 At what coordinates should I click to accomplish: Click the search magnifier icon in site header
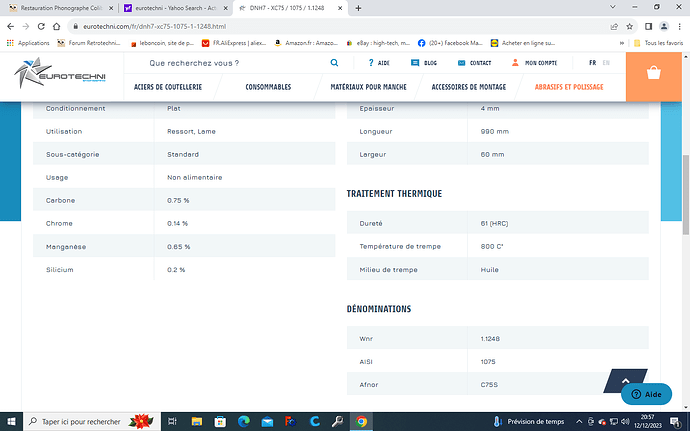[x=334, y=63]
